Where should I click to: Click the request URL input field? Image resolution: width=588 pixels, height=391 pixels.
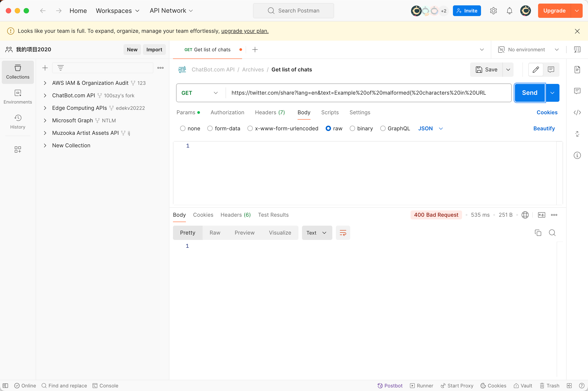[369, 93]
